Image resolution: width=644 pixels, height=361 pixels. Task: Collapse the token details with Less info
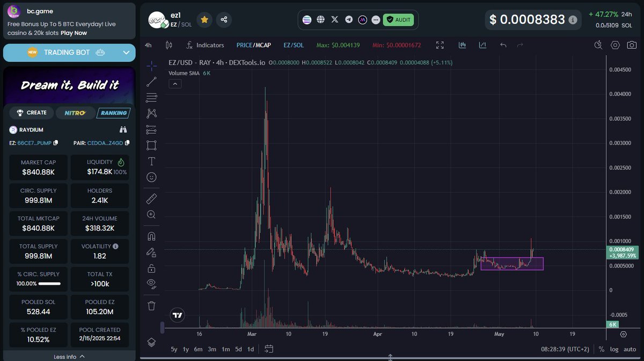69,356
